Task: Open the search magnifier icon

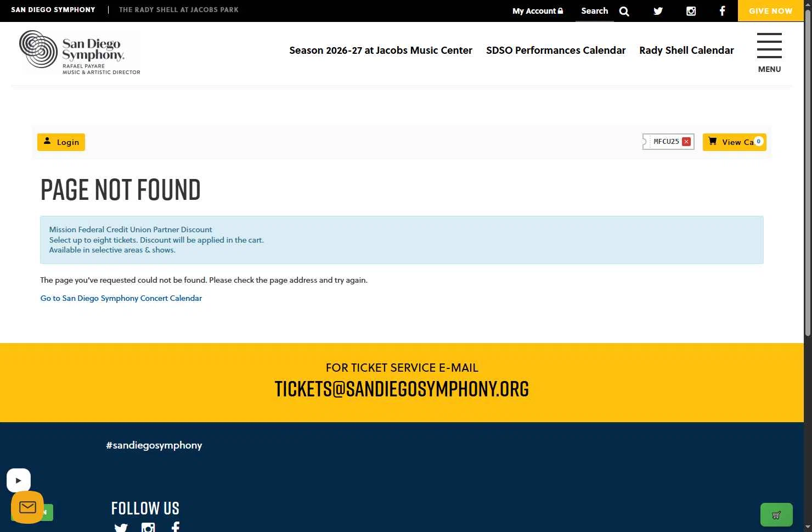Action: [624, 11]
